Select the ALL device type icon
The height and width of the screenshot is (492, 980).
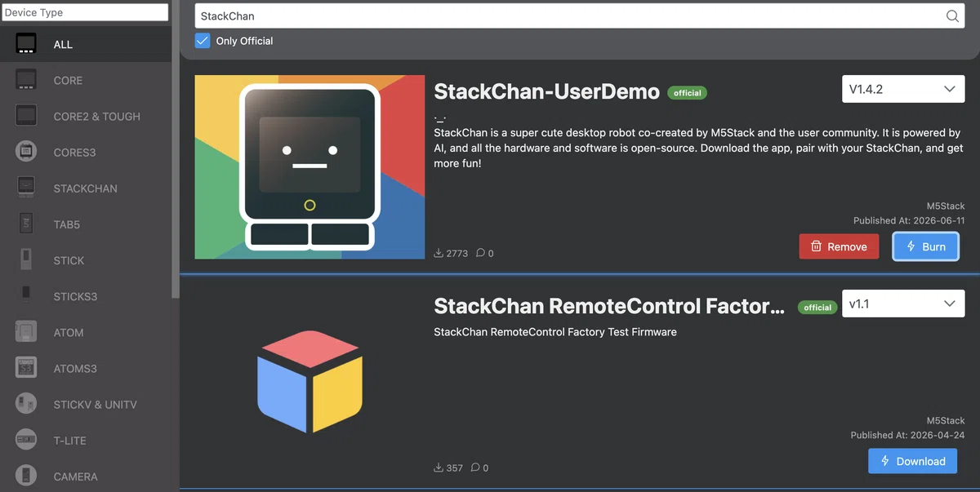26,44
